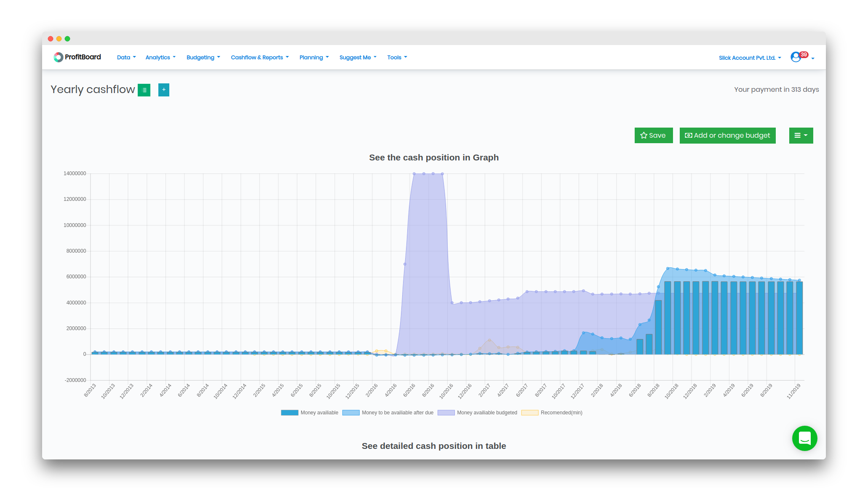Click the 8/2013 x-axis label
The width and height of the screenshot is (868, 491).
(90, 390)
